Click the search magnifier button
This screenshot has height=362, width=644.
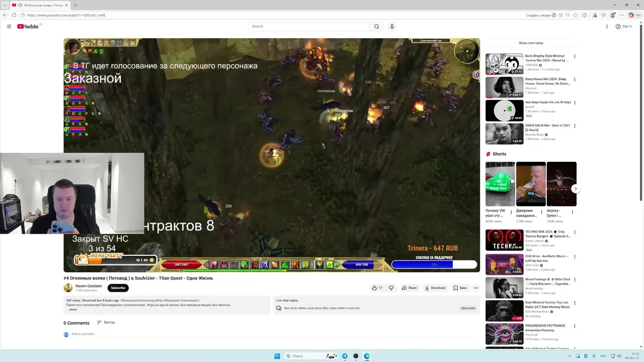376,26
